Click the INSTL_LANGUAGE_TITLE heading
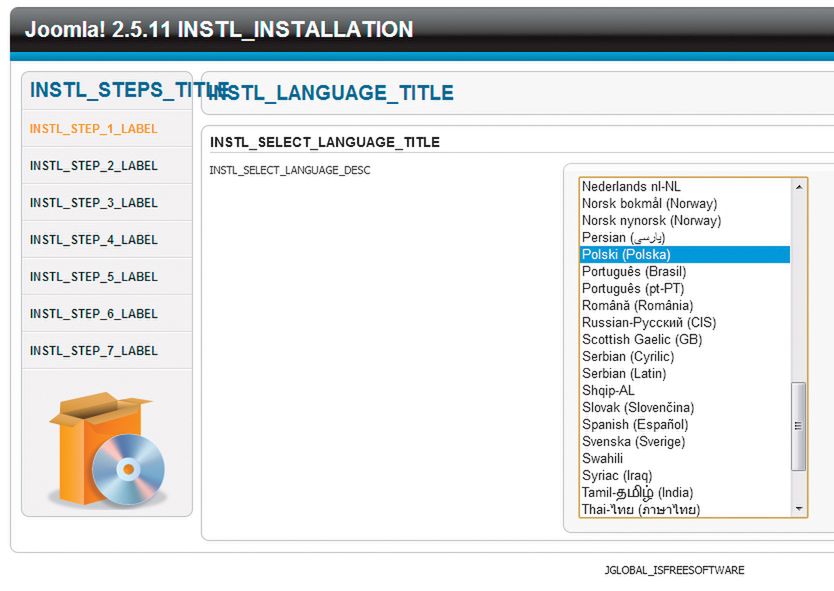834x591 pixels. pos(331,93)
